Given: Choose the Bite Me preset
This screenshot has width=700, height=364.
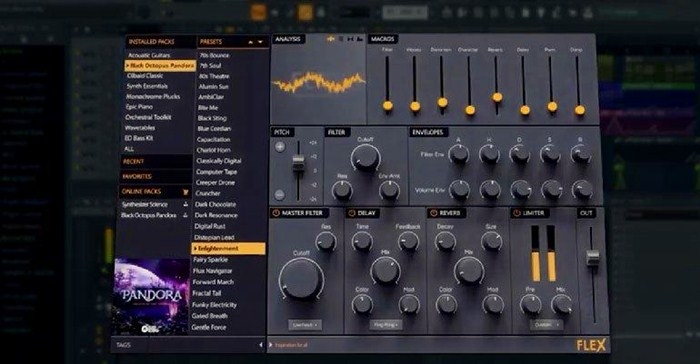Looking at the screenshot, I should (x=208, y=108).
